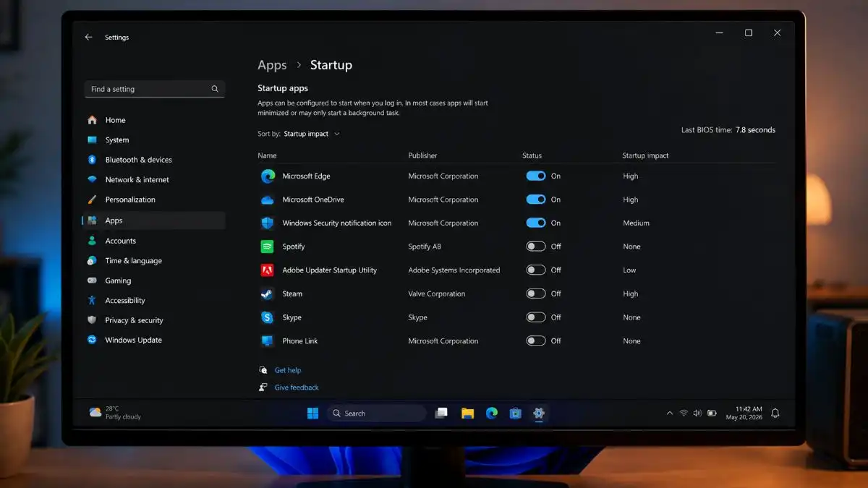Select Network & internet in sidebar

pyautogui.click(x=154, y=179)
